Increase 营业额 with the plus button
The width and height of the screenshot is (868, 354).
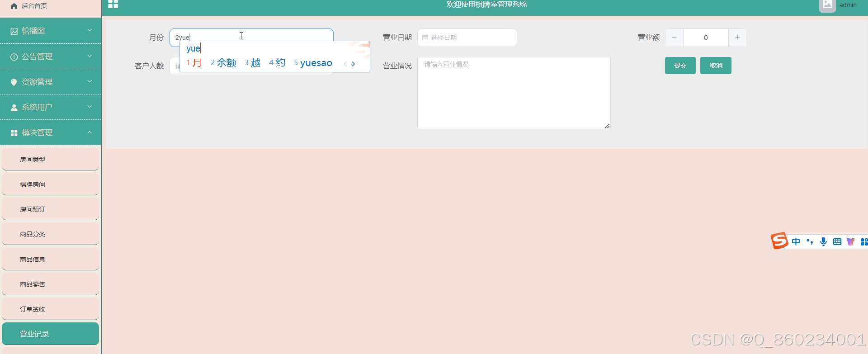(737, 38)
